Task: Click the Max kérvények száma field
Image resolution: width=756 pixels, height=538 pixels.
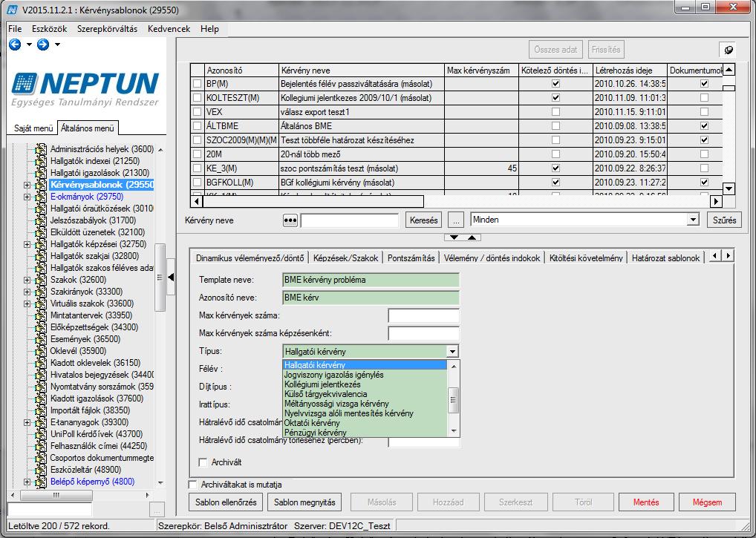Action: [423, 316]
